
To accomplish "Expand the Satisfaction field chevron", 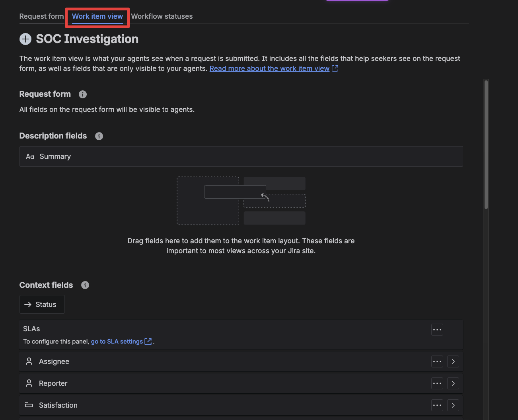I will click(x=453, y=405).
